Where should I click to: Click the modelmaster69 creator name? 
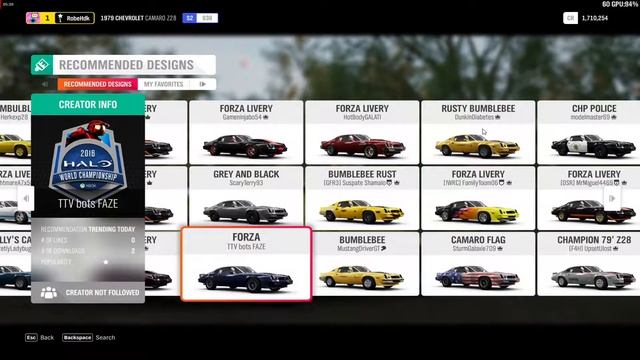tap(590, 117)
